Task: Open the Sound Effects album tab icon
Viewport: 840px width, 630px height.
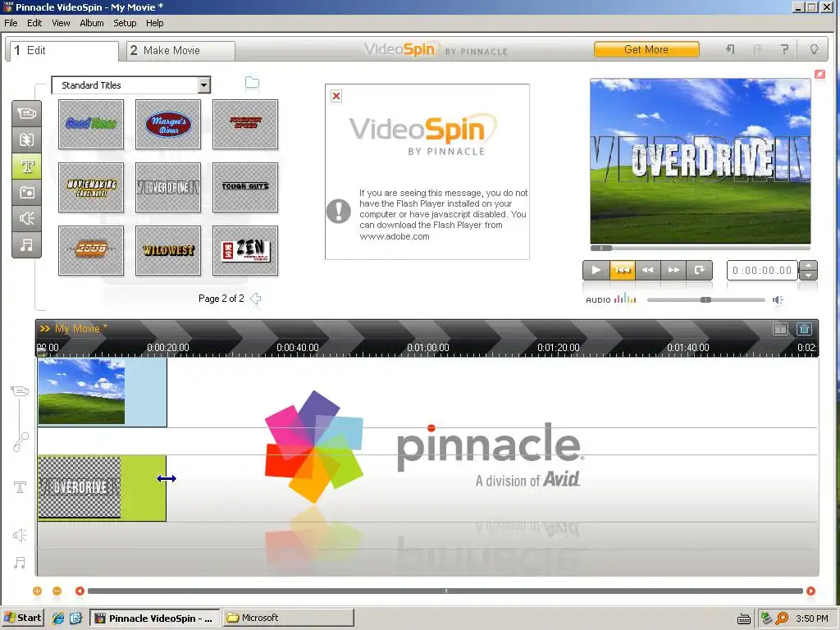Action: (x=27, y=218)
